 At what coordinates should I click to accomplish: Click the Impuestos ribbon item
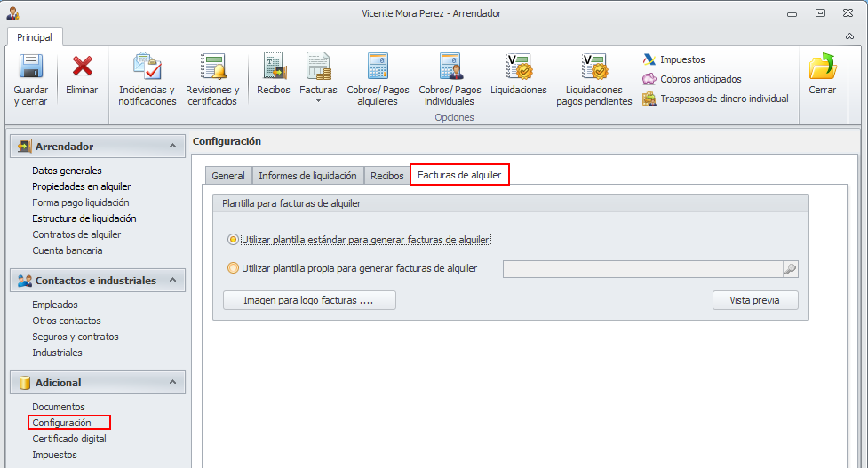(673, 59)
